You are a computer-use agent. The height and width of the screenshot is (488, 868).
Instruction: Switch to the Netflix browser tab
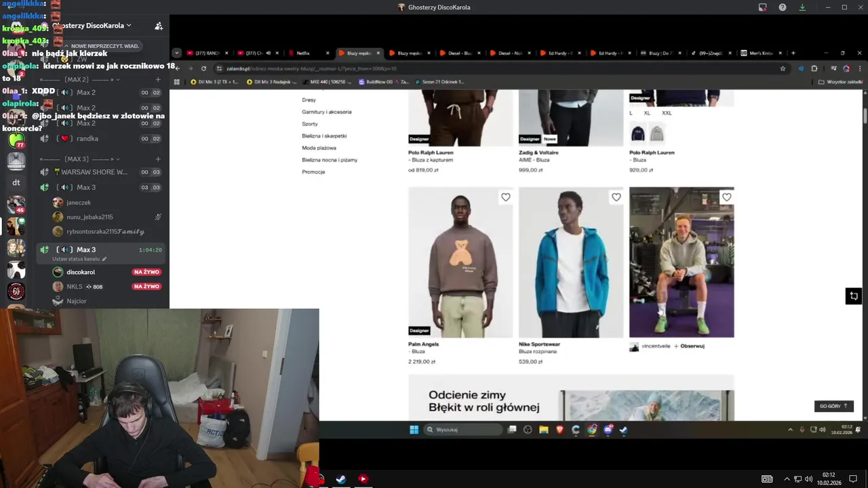309,53
